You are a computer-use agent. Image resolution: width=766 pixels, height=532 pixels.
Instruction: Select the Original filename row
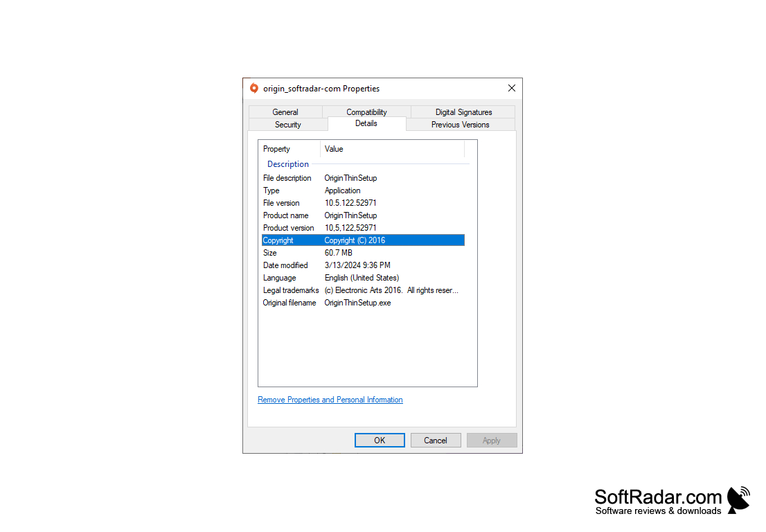pyautogui.click(x=363, y=303)
